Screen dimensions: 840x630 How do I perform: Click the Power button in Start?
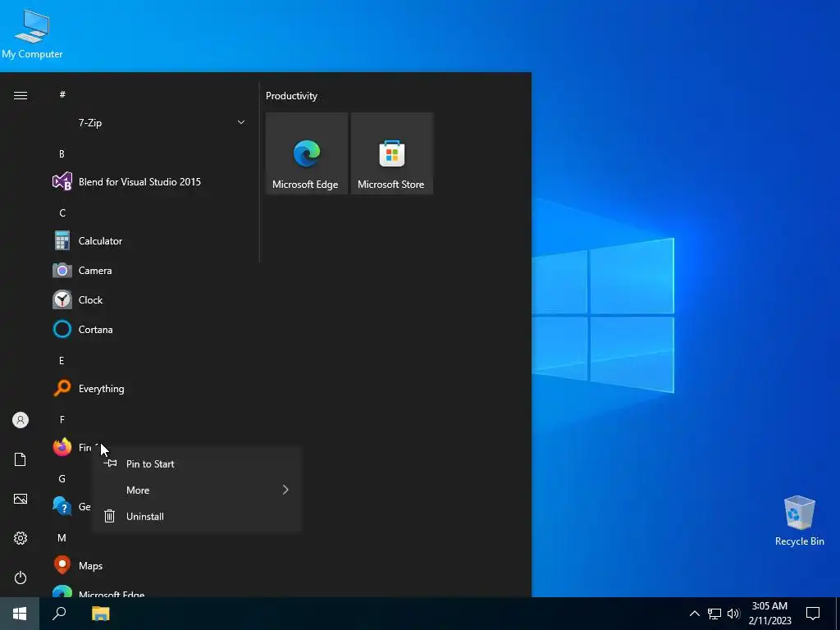(21, 577)
